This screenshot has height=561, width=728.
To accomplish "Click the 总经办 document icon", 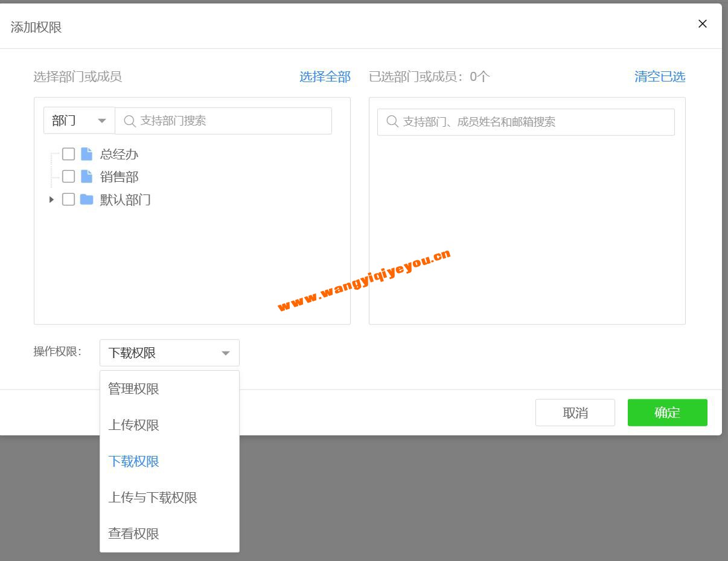I will (x=86, y=154).
